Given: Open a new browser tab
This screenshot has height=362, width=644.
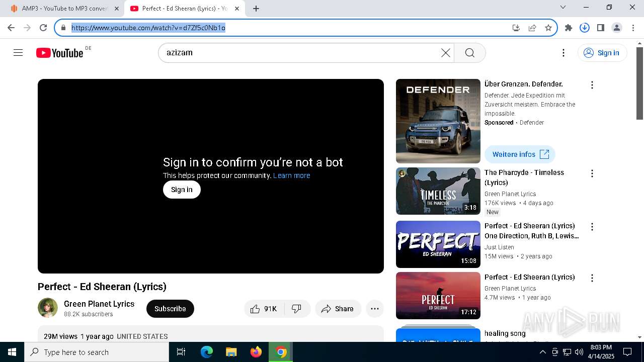Looking at the screenshot, I should pos(256,9).
